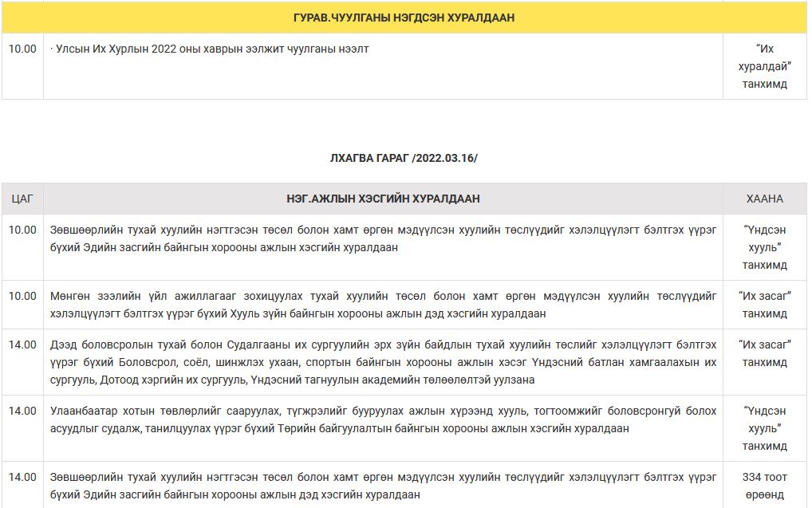Click the ХААНА column header

764,199
